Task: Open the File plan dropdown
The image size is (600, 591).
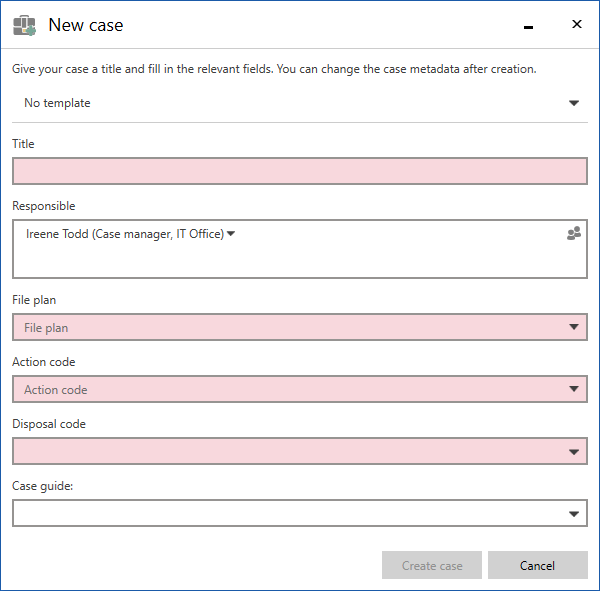Action: 300,327
